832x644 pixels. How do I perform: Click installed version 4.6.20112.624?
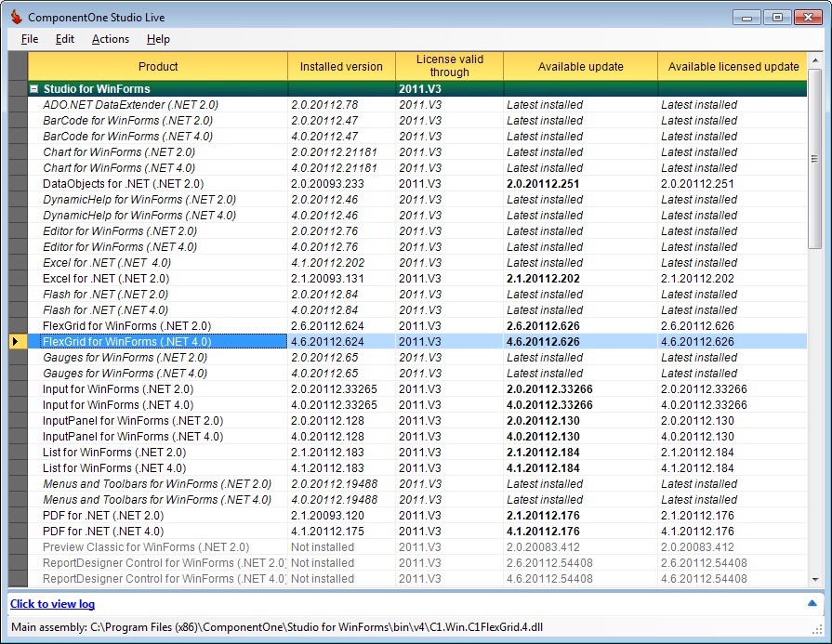pos(327,342)
